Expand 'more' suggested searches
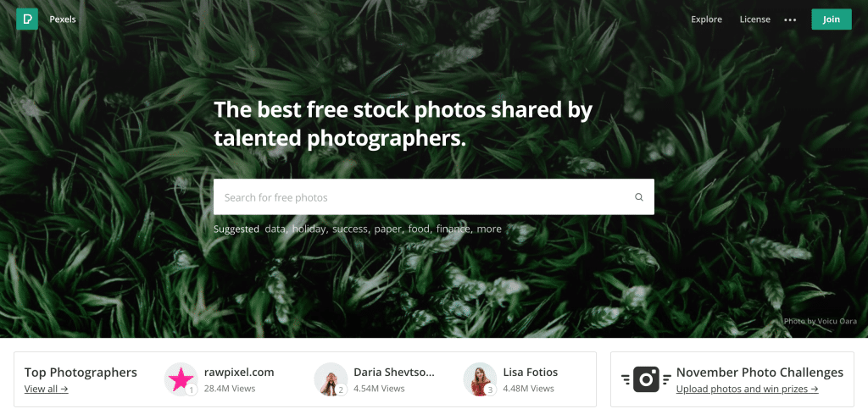Viewport: 868px width, 420px height. coord(489,229)
